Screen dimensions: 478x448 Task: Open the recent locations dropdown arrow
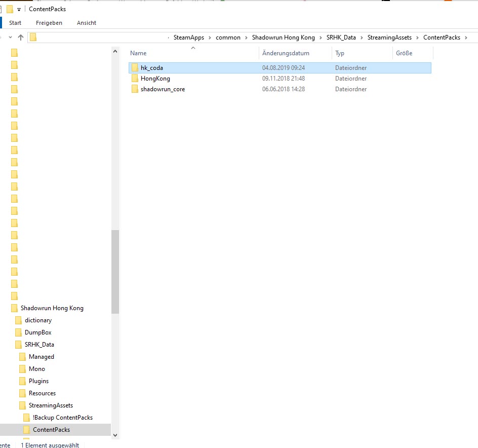[10, 38]
